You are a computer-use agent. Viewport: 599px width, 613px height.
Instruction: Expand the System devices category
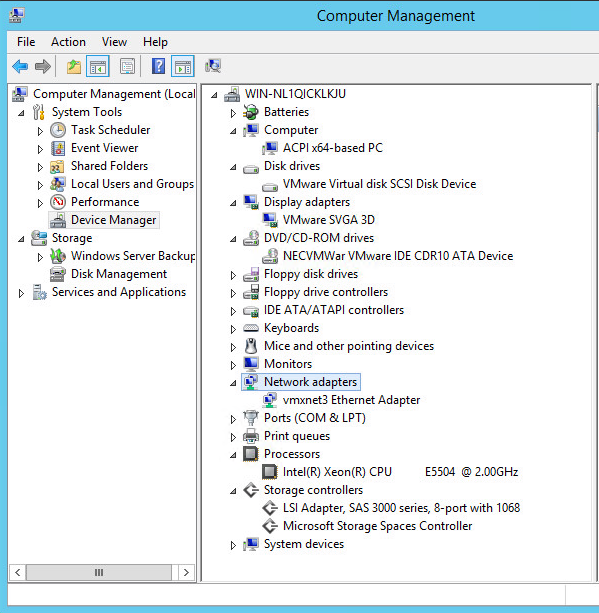coord(233,545)
